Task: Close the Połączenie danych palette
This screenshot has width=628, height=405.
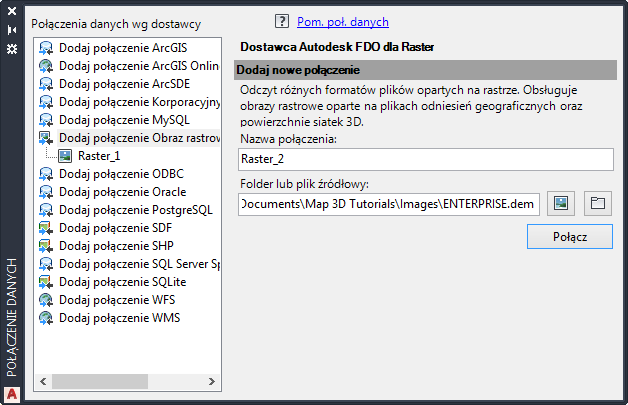Action: point(12,14)
